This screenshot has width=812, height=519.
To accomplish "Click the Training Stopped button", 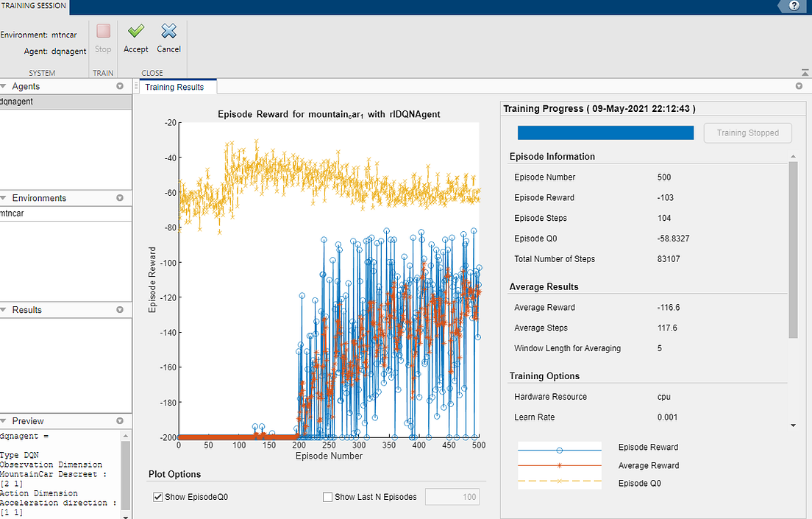I will click(x=747, y=133).
